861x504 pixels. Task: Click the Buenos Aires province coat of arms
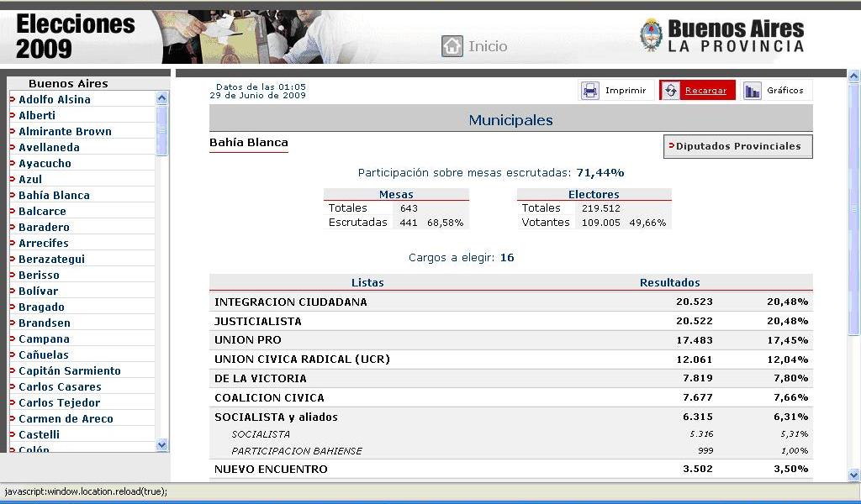tap(652, 36)
